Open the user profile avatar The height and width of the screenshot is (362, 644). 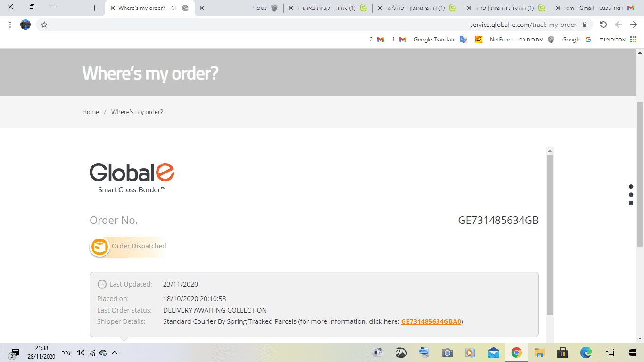tap(25, 25)
